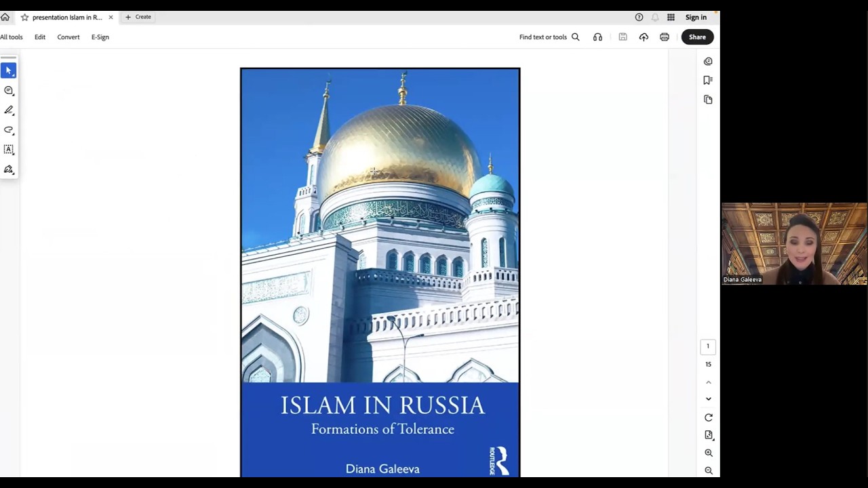
Task: Choose the Highlight pen tool
Action: (x=9, y=110)
